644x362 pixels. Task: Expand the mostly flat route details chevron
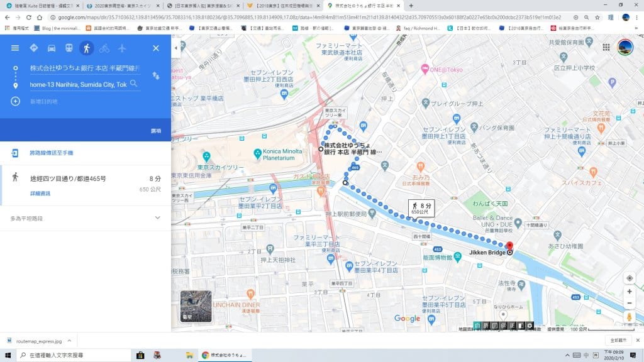(x=157, y=217)
